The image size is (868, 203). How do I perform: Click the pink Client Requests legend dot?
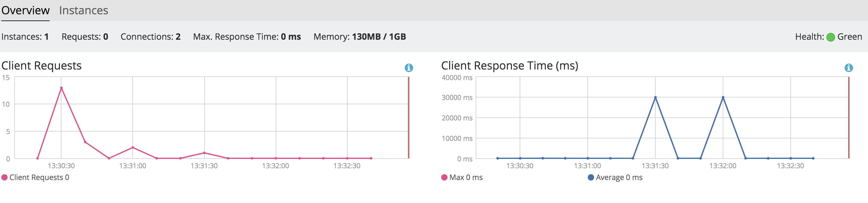pos(4,178)
